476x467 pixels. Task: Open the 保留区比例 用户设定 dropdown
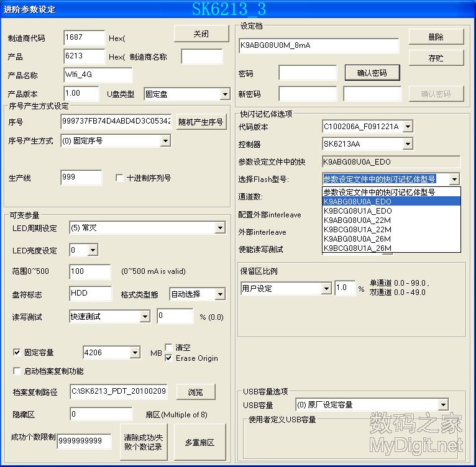tap(326, 288)
